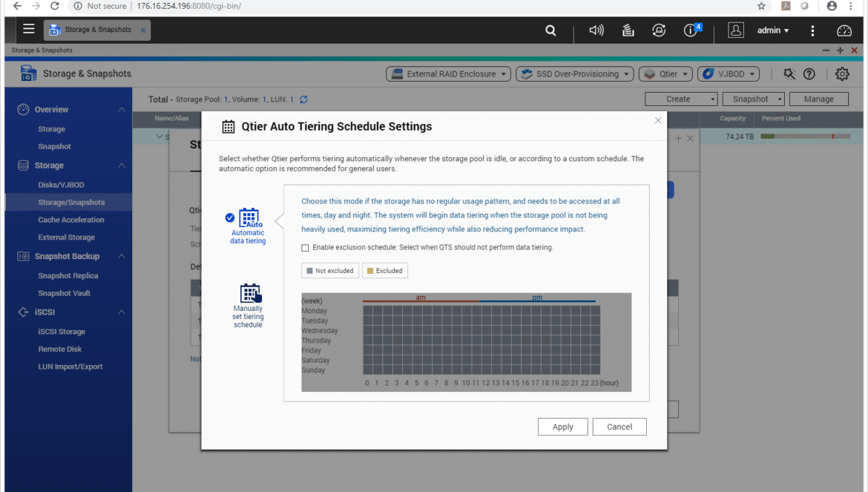Select the Automatic data tiering radio check
868x492 pixels.
(230, 217)
